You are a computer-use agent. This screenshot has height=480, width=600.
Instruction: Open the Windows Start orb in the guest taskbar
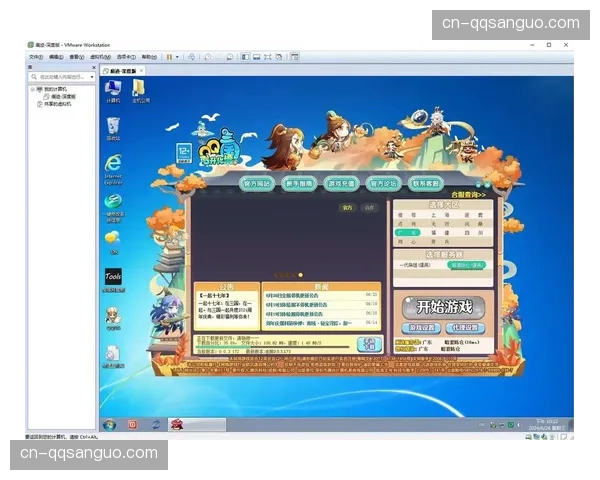(110, 425)
